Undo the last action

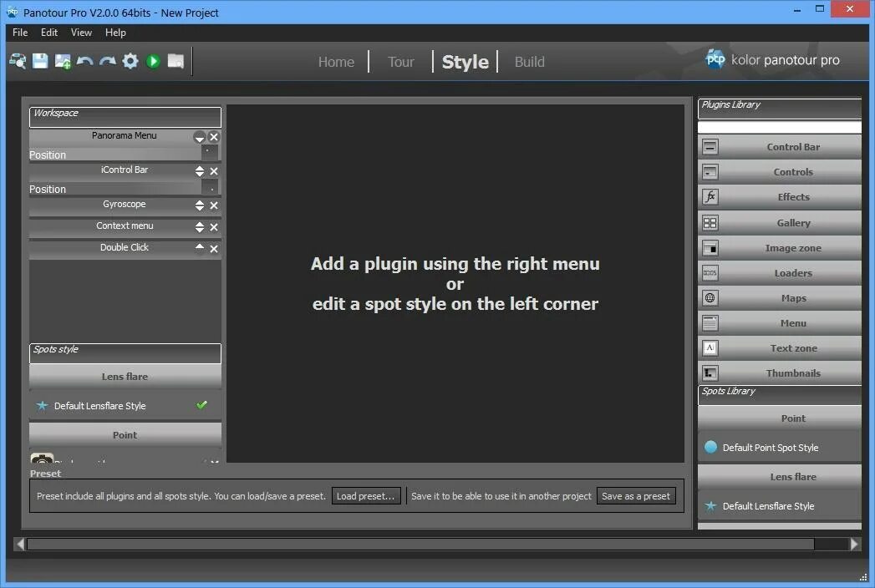(x=84, y=61)
